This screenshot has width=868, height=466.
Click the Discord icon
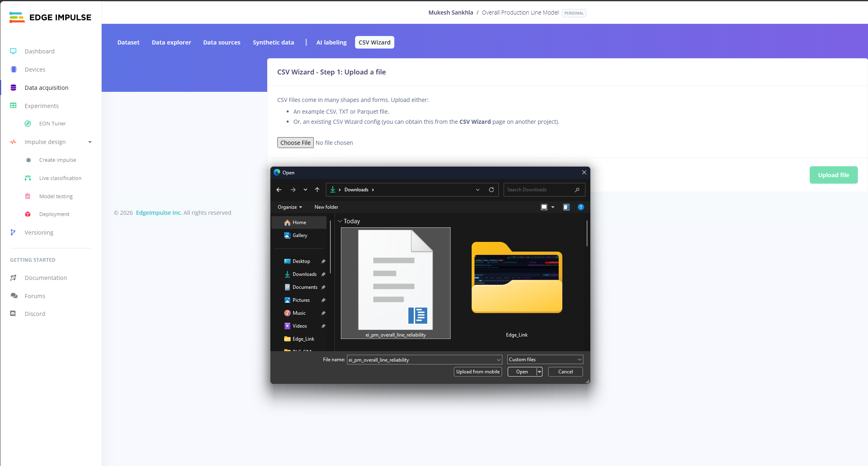(13, 314)
